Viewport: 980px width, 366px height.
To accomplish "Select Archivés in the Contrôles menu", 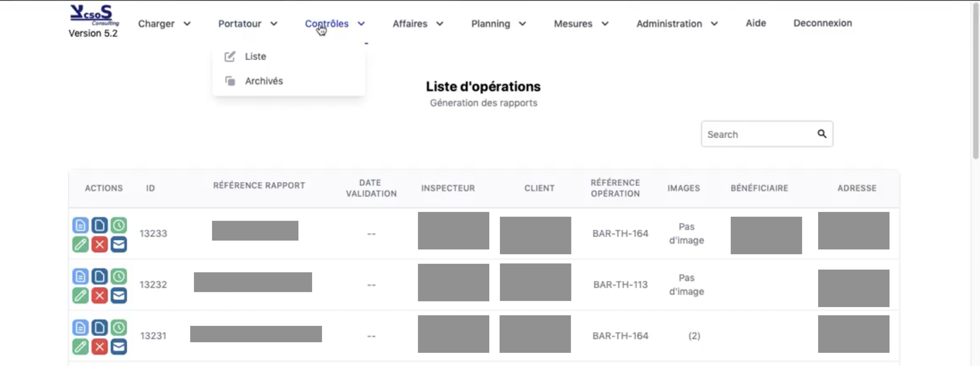I will [264, 81].
